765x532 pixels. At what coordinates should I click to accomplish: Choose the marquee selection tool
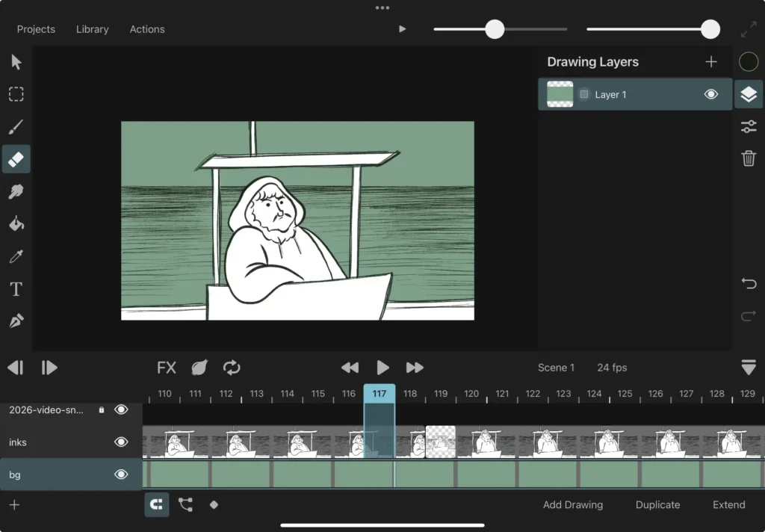click(x=16, y=94)
